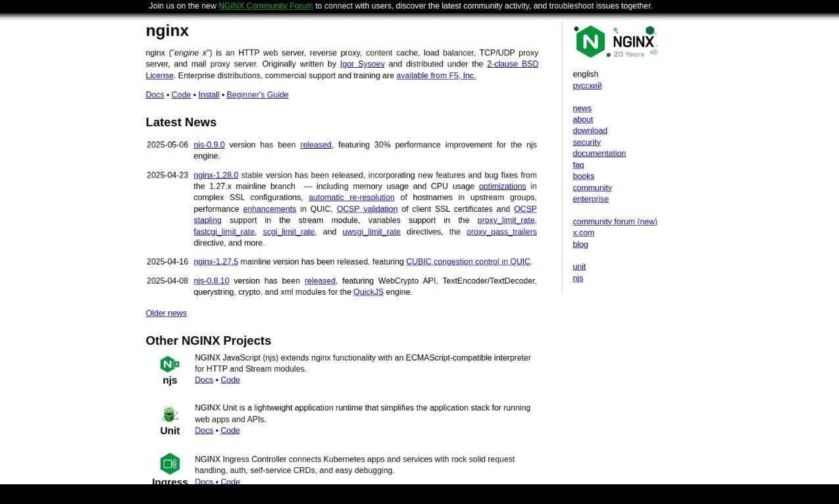Screen dimensions: 839x504
Task: Open the NGINX Community Forum banner link
Action: [x=266, y=6]
